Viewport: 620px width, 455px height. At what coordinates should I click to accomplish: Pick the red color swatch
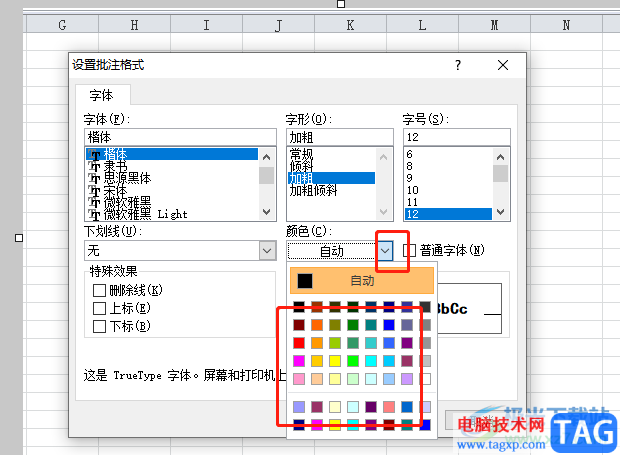[299, 343]
